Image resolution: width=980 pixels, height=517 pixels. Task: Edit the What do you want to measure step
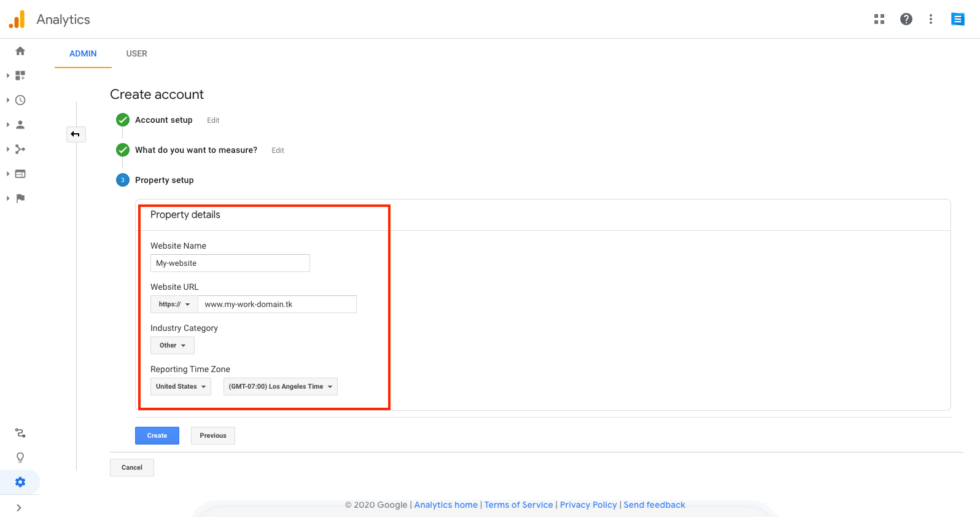coord(278,150)
